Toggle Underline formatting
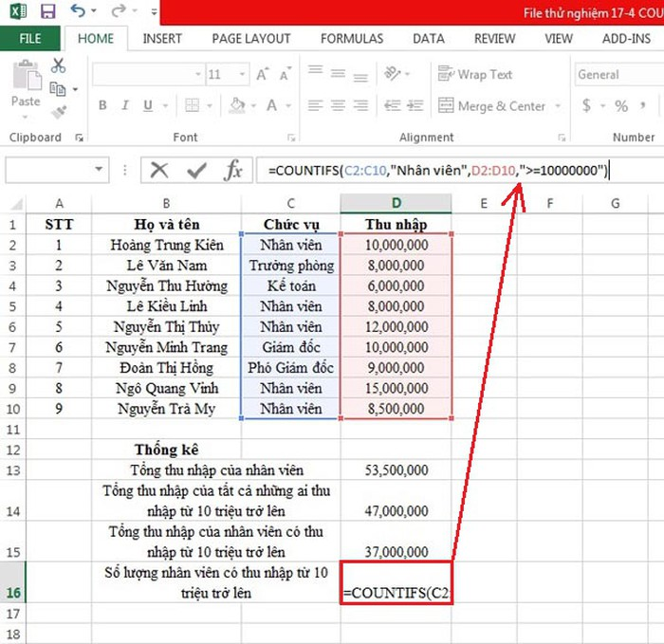664x644 pixels. (x=148, y=105)
